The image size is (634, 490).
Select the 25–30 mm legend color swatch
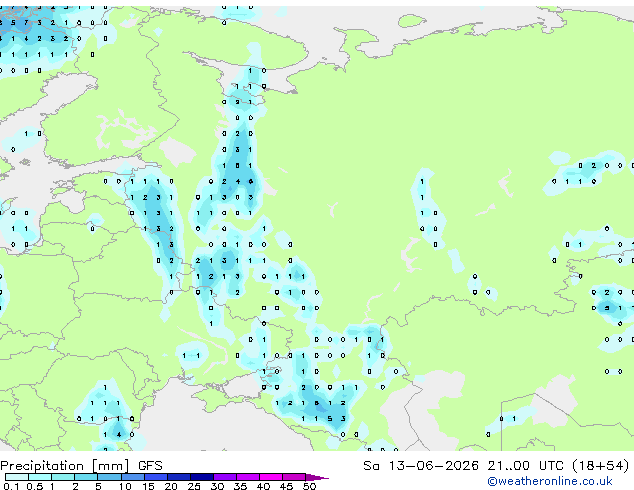202,477
